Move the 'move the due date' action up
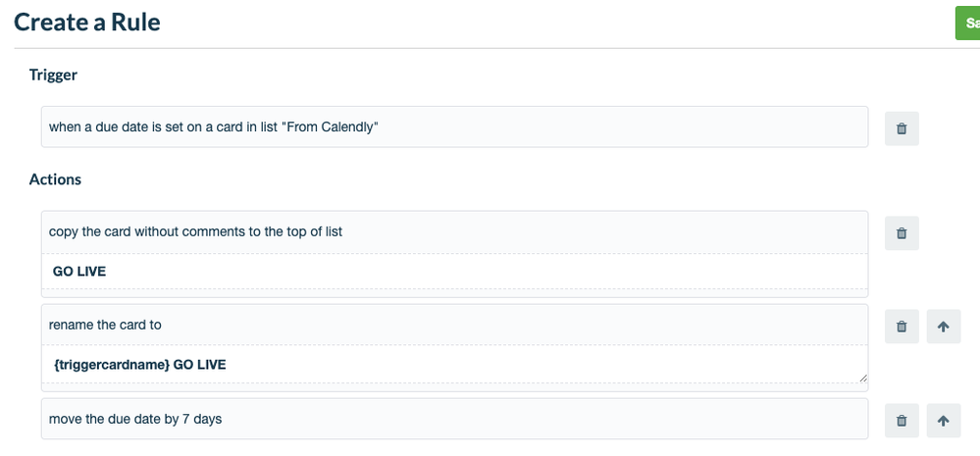Image resolution: width=980 pixels, height=456 pixels. pyautogui.click(x=943, y=421)
